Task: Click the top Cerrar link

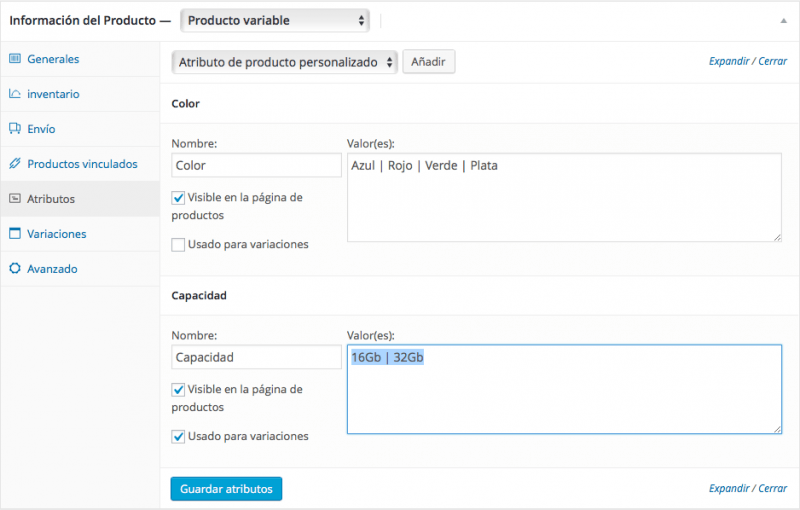Action: pos(772,61)
